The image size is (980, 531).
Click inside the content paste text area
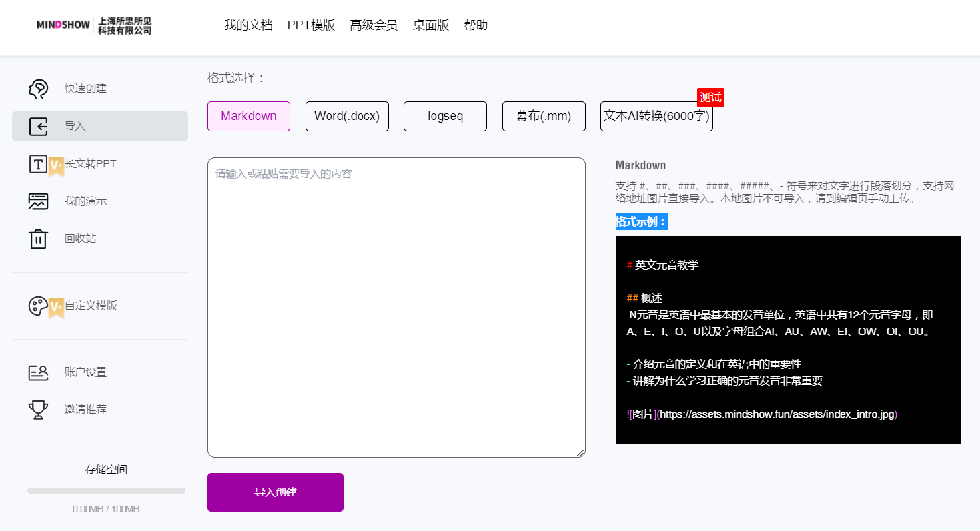point(396,306)
